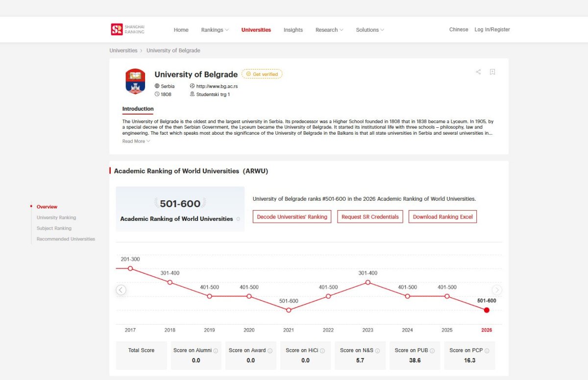Open http://www.bg.ac.rs website link
588x380 pixels.
(x=217, y=86)
